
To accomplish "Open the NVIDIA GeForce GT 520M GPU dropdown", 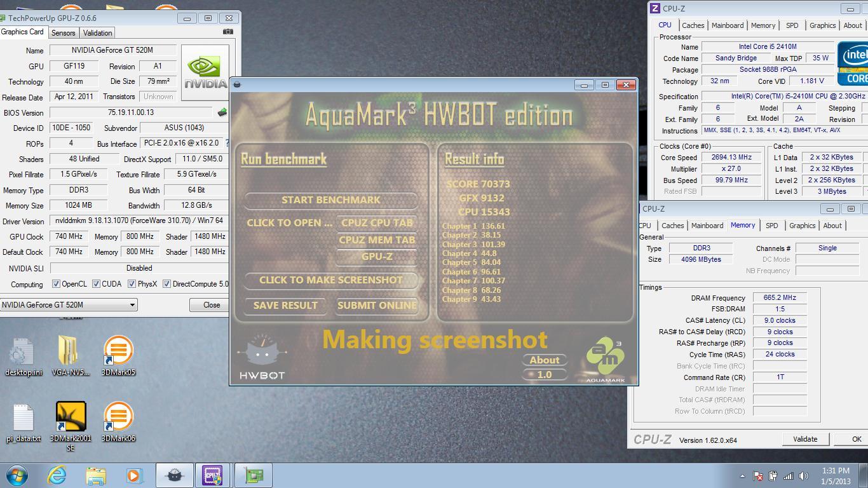I will pyautogui.click(x=69, y=305).
